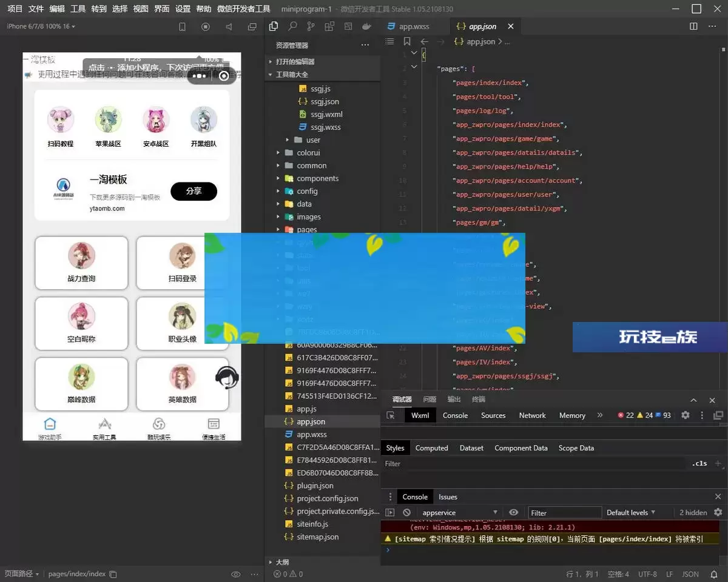Screen dimensions: 728x582
Task: Click the editor bookmark icon
Action: point(407,41)
